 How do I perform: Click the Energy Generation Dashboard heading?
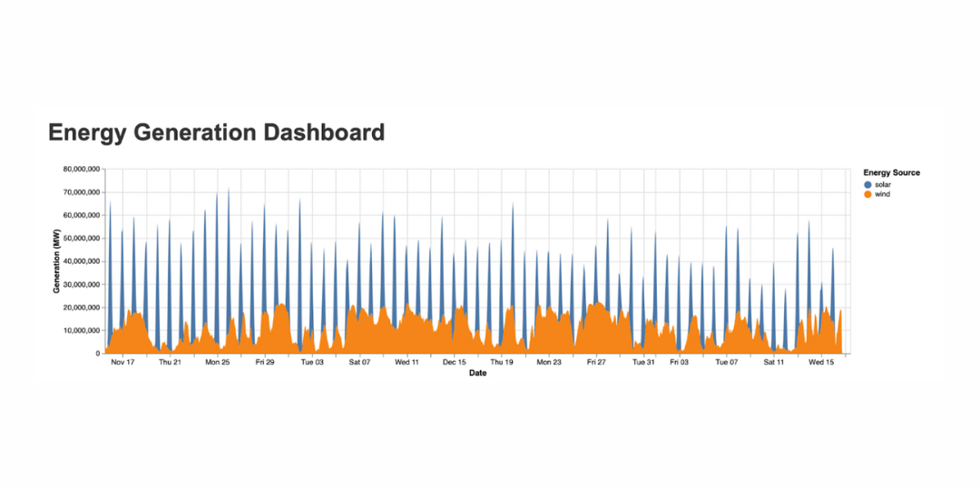pos(216,132)
